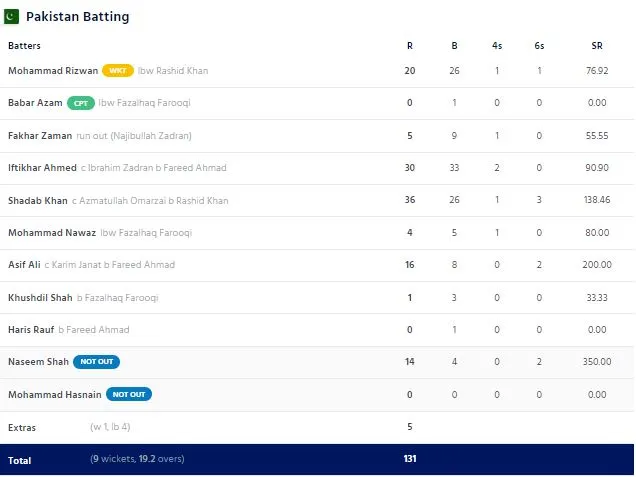Click the Pakistan Batting heading
Image resolution: width=636 pixels, height=477 pixels.
pyautogui.click(x=77, y=17)
